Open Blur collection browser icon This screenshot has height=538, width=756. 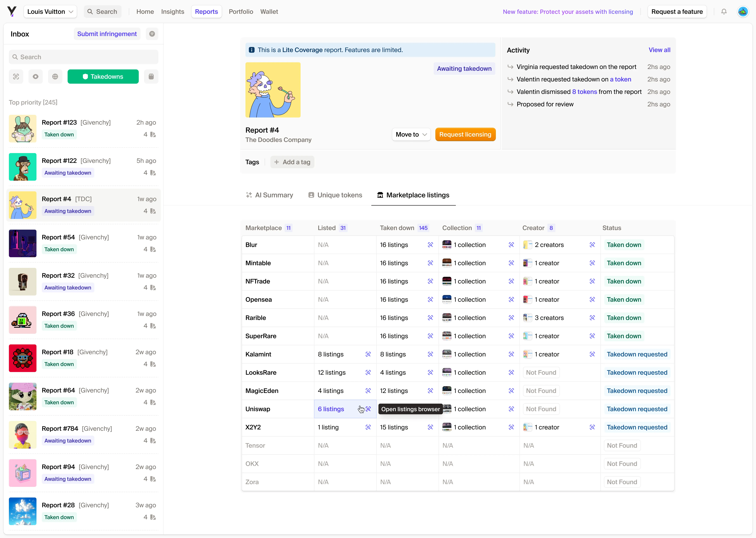[x=511, y=245]
